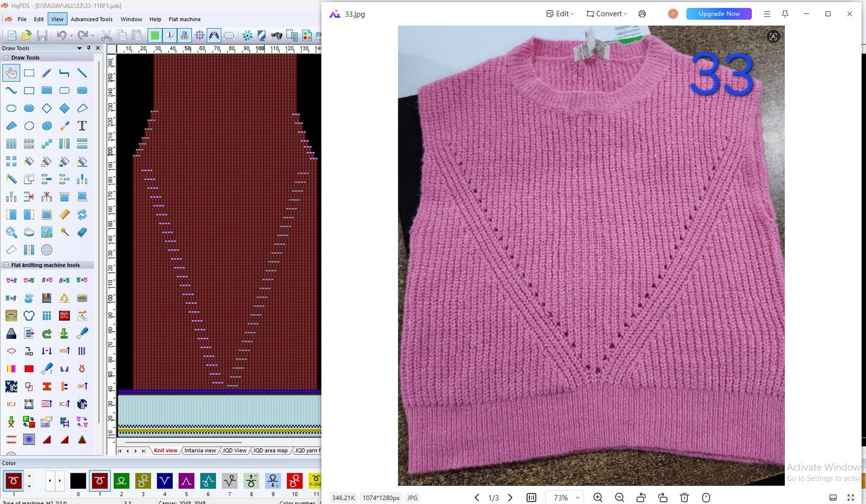Select the green color number 2 swatch
The width and height of the screenshot is (866, 504).
pyautogui.click(x=121, y=480)
